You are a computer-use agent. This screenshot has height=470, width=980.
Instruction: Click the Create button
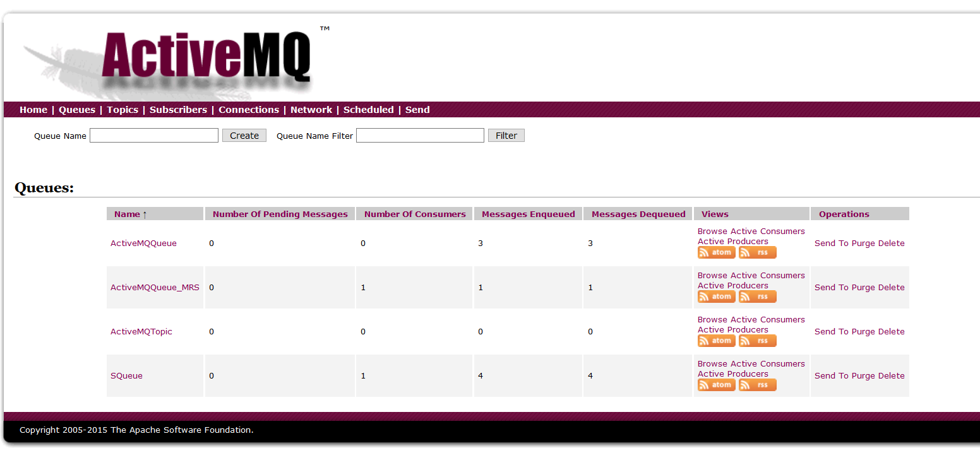[244, 136]
